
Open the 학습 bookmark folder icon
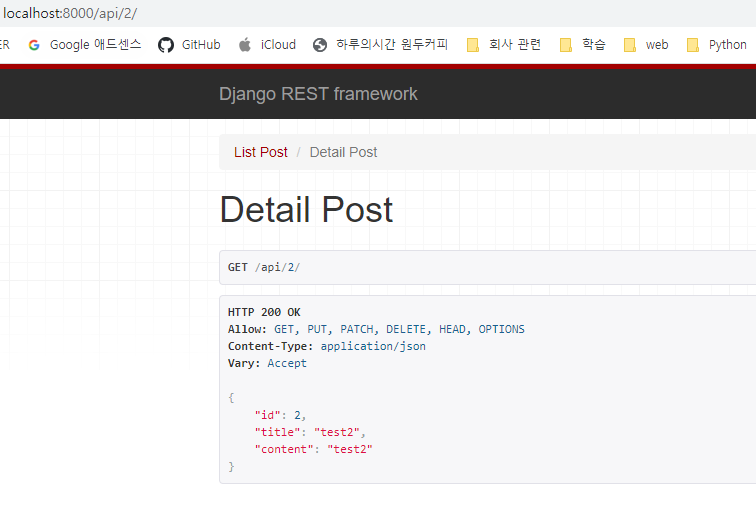click(566, 45)
